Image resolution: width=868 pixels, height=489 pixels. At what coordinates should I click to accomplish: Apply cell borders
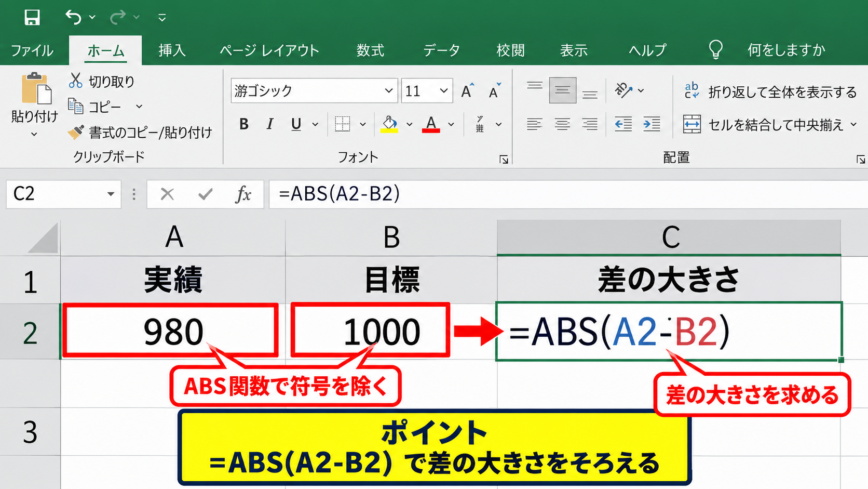pyautogui.click(x=343, y=124)
